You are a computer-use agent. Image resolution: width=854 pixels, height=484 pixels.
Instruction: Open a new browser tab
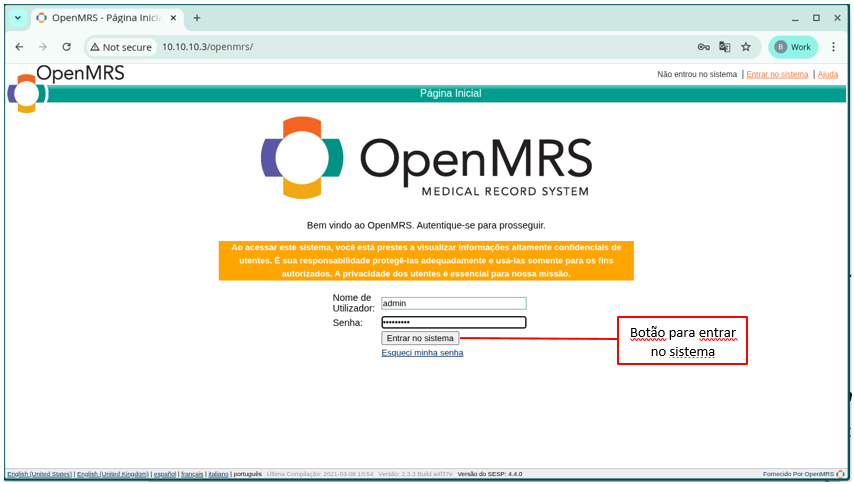[x=197, y=18]
